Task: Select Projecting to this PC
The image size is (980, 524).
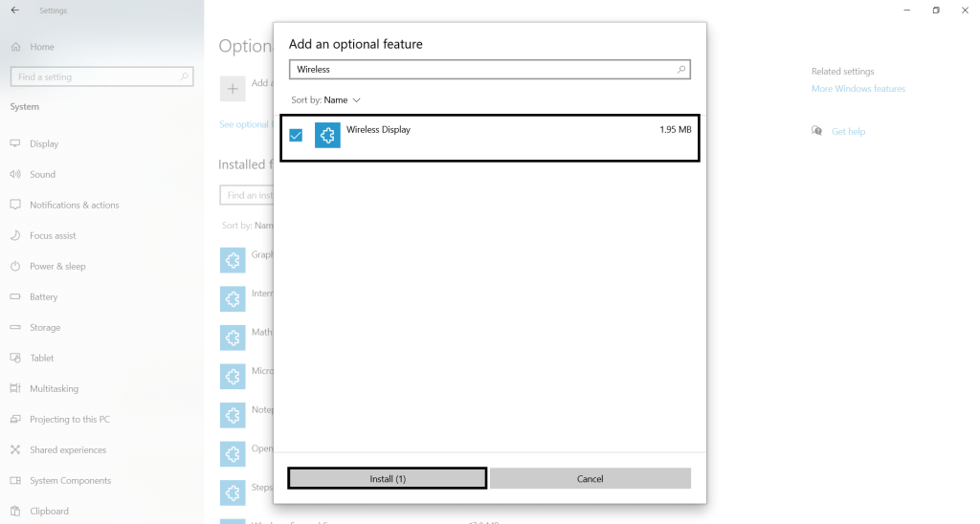Action: coord(69,420)
